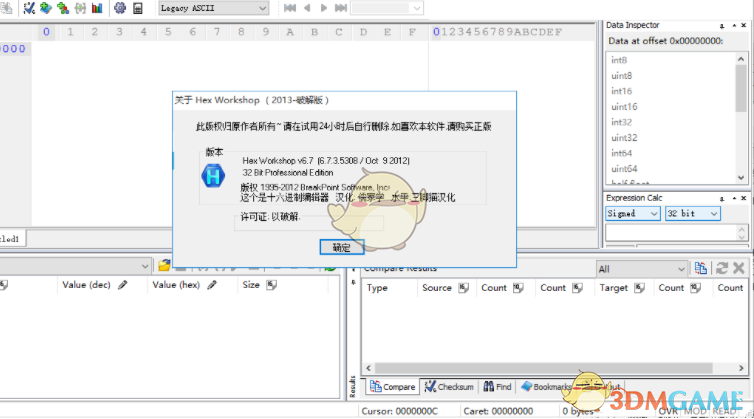This screenshot has width=754, height=419.
Task: Select int64 in Data Inspector list
Action: (621, 153)
